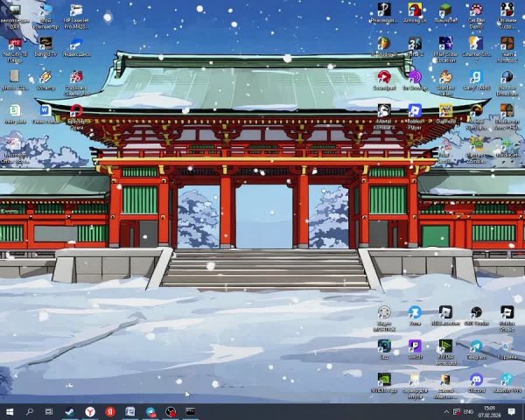The image size is (525, 420).
Task: Open the blue Zona desktop shortcut
Action: tap(415, 316)
